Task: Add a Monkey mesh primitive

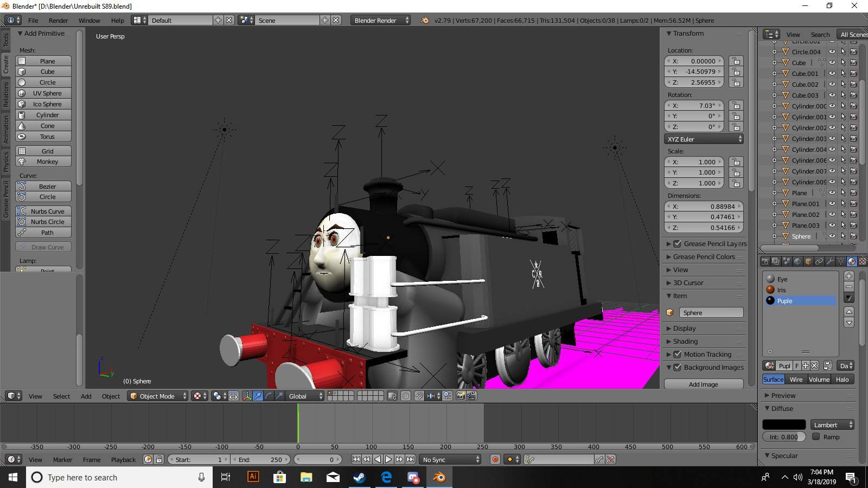Action: pos(43,162)
